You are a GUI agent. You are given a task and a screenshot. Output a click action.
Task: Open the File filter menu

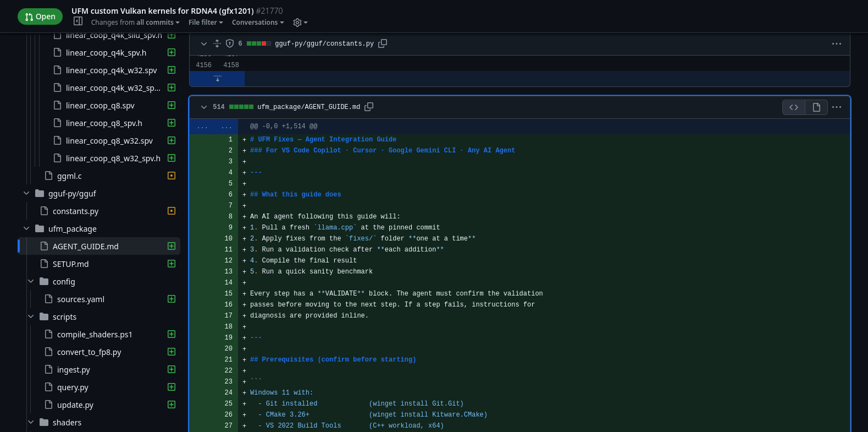tap(206, 23)
